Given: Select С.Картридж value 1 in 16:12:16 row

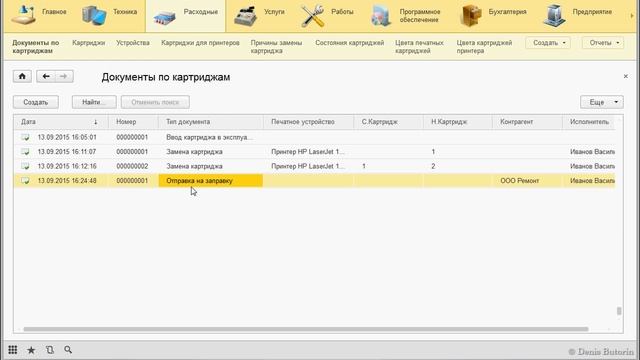Looking at the screenshot, I should pos(389,166).
